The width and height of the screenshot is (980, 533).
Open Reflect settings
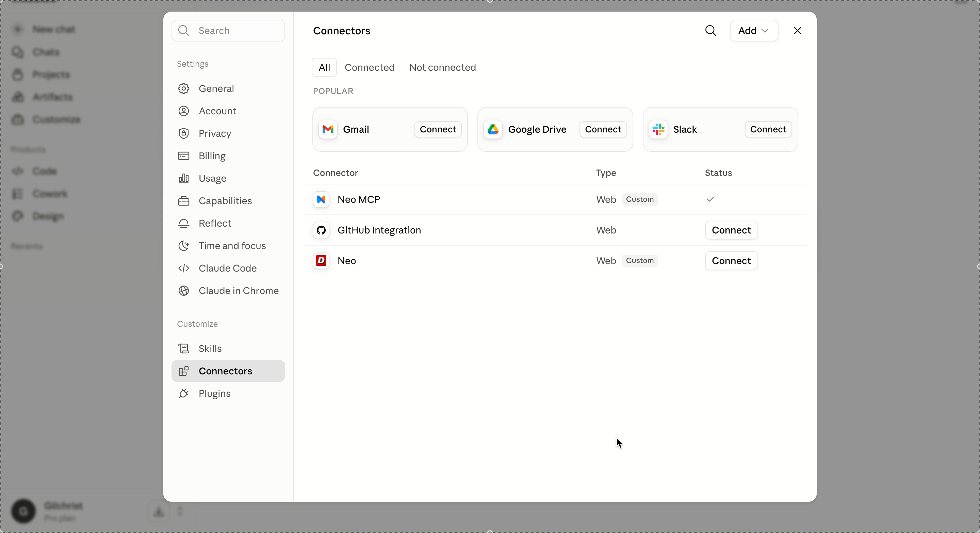point(228,223)
